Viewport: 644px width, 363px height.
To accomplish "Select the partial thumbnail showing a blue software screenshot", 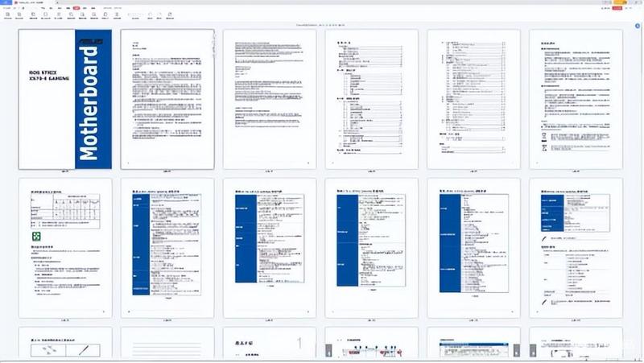I will pyautogui.click(x=473, y=342).
